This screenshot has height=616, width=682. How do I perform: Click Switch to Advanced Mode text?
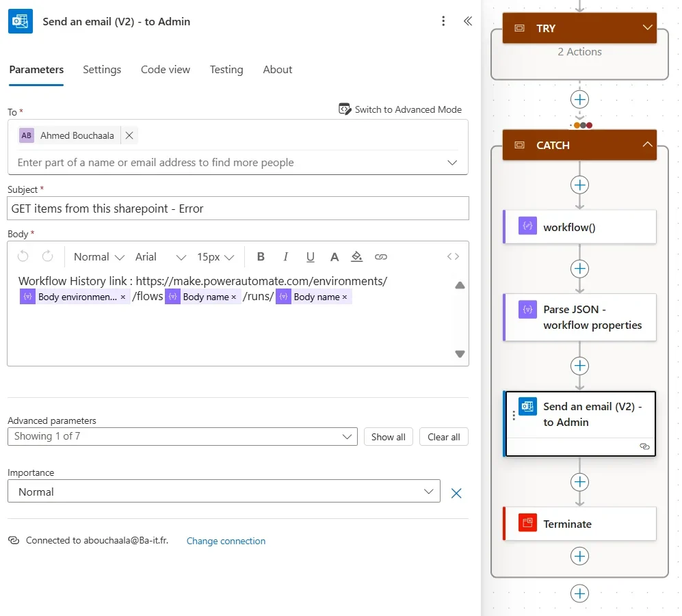click(408, 109)
